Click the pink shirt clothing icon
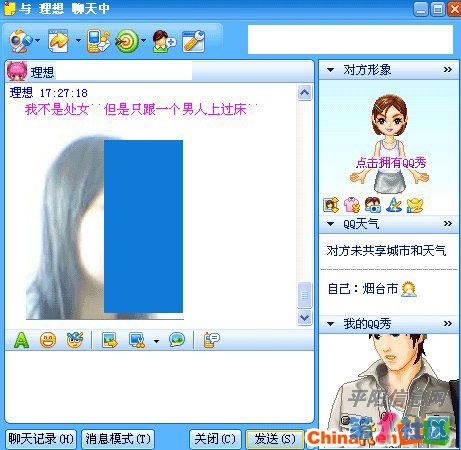Viewport: 461px width, 450px height. [352, 205]
